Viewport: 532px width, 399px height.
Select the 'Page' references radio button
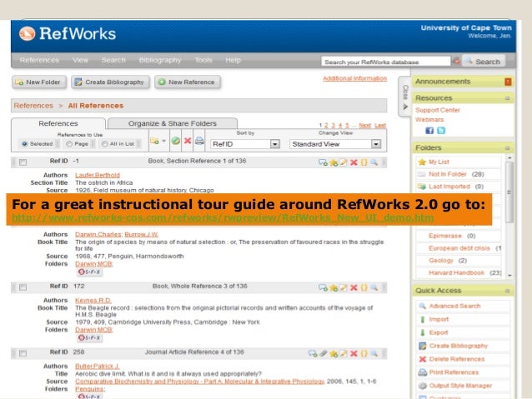(x=69, y=144)
